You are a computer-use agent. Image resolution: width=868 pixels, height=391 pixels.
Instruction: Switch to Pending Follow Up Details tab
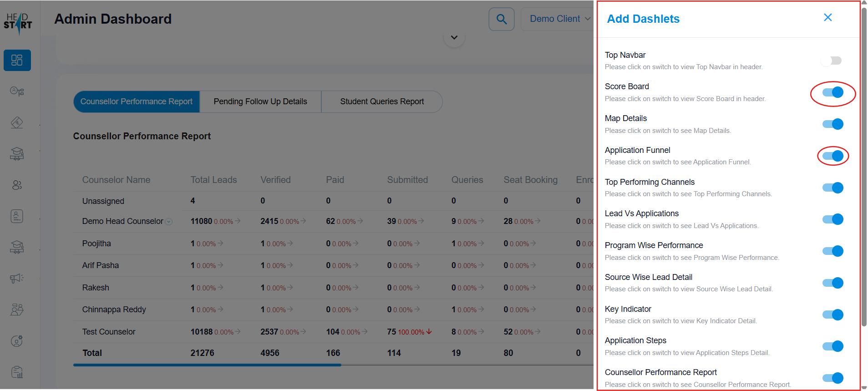point(260,102)
